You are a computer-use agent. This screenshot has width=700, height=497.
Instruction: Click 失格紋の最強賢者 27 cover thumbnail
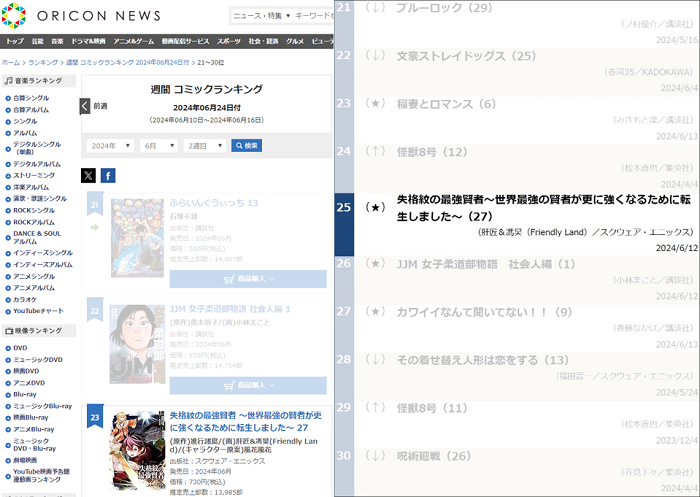(x=138, y=451)
